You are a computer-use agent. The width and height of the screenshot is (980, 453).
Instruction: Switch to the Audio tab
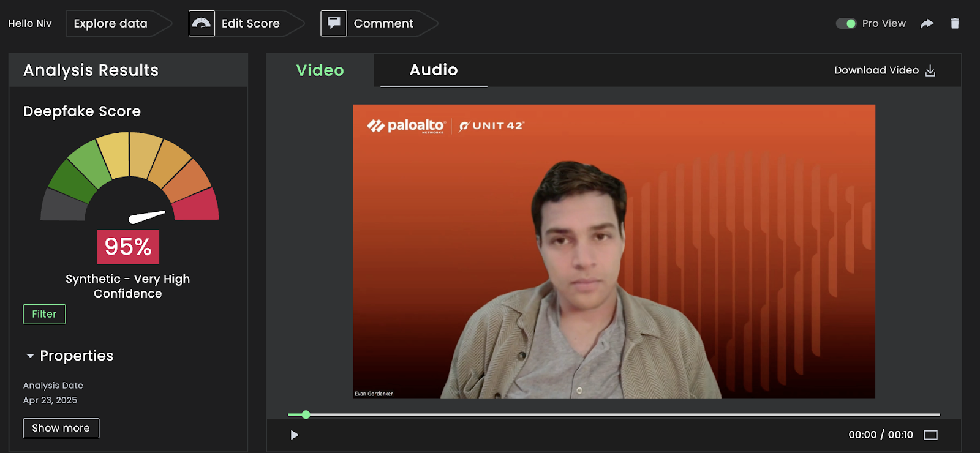434,70
